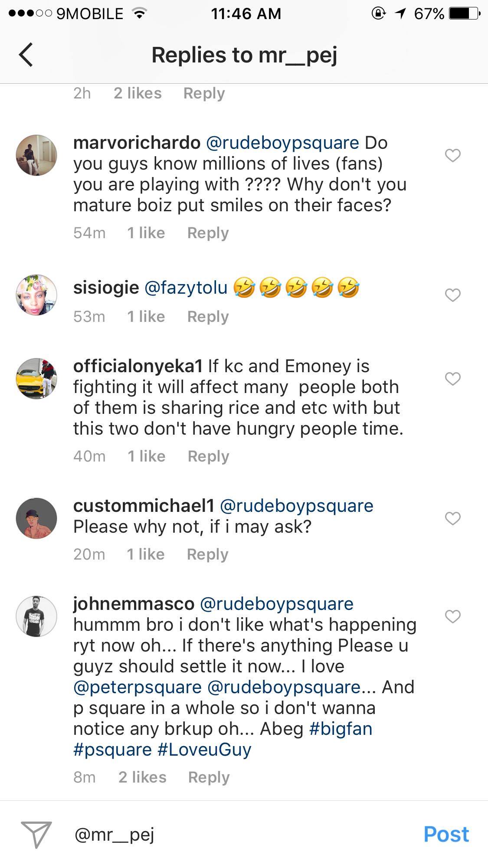Tap the paper plane direct message icon

tap(36, 834)
